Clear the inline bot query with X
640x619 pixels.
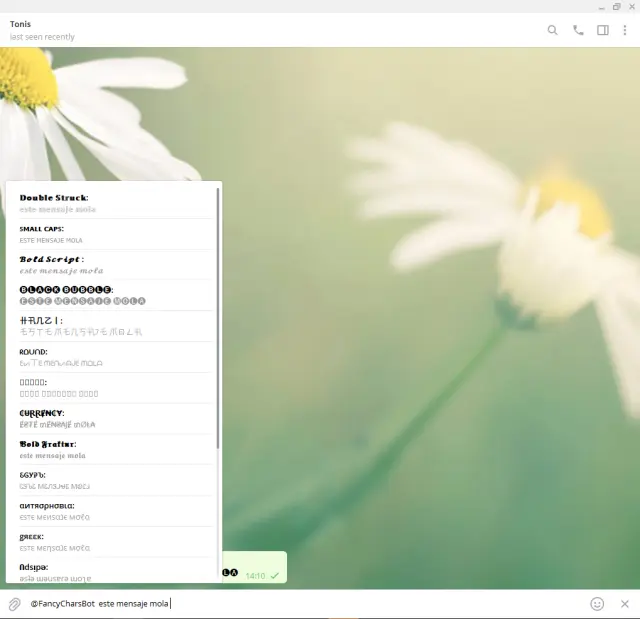tap(625, 604)
